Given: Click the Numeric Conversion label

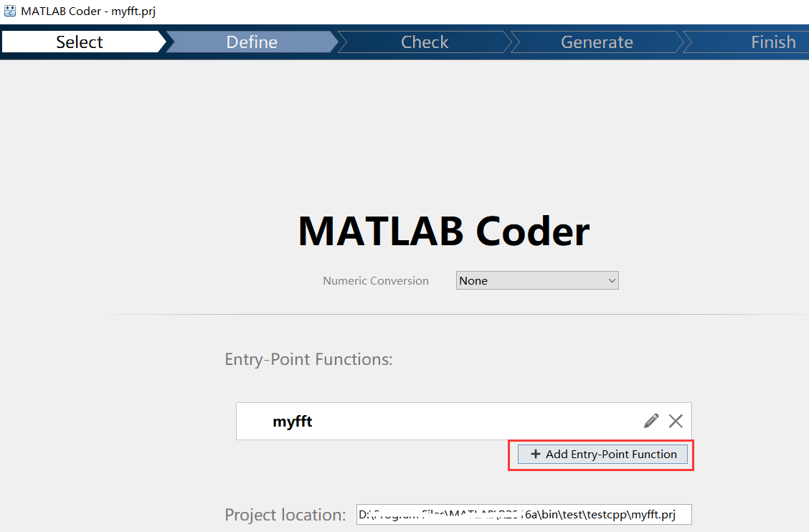Looking at the screenshot, I should tap(376, 281).
